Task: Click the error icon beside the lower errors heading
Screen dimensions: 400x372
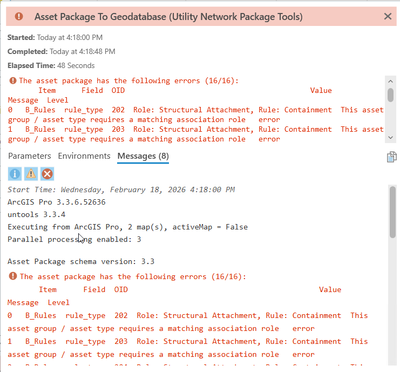Action: point(13,276)
